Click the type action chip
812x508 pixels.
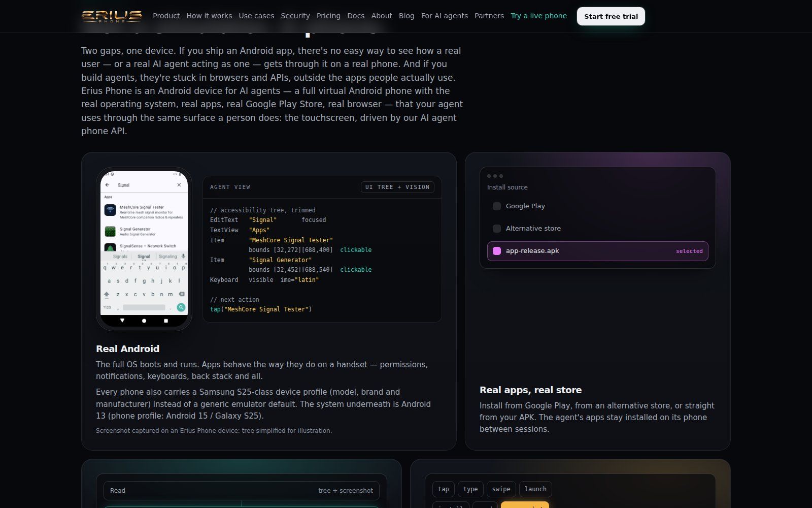pyautogui.click(x=470, y=489)
